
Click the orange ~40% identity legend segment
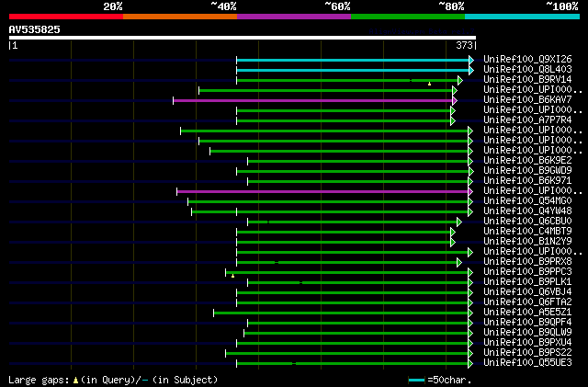(x=180, y=17)
